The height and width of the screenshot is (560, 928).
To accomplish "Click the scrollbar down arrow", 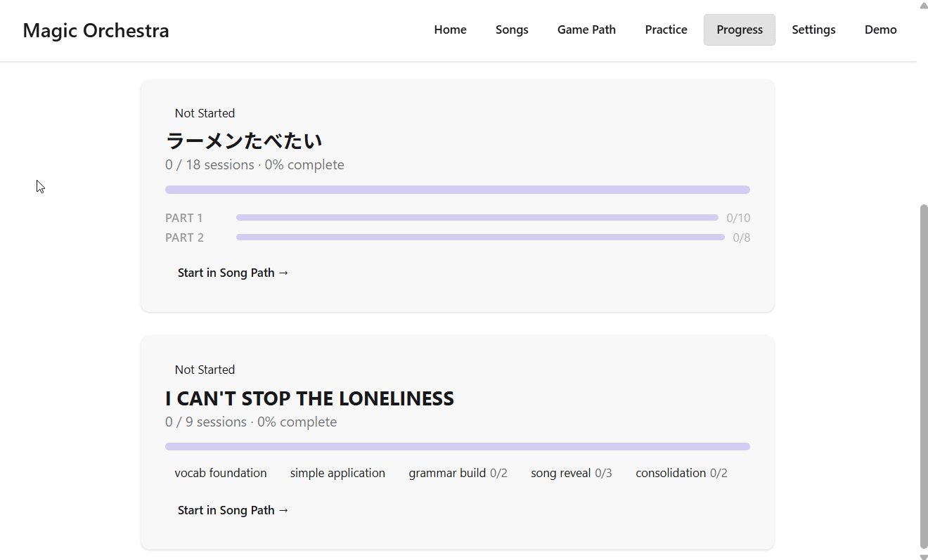I will 923,555.
